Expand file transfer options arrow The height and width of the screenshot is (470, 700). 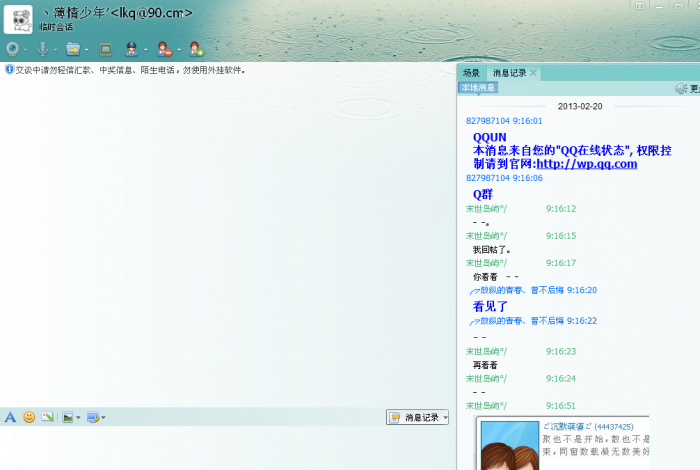(87, 50)
